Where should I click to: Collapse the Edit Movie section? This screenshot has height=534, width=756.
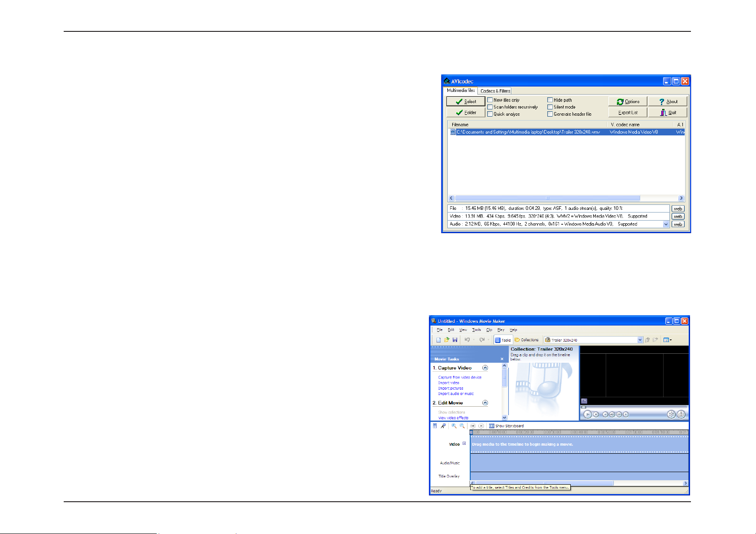[485, 403]
